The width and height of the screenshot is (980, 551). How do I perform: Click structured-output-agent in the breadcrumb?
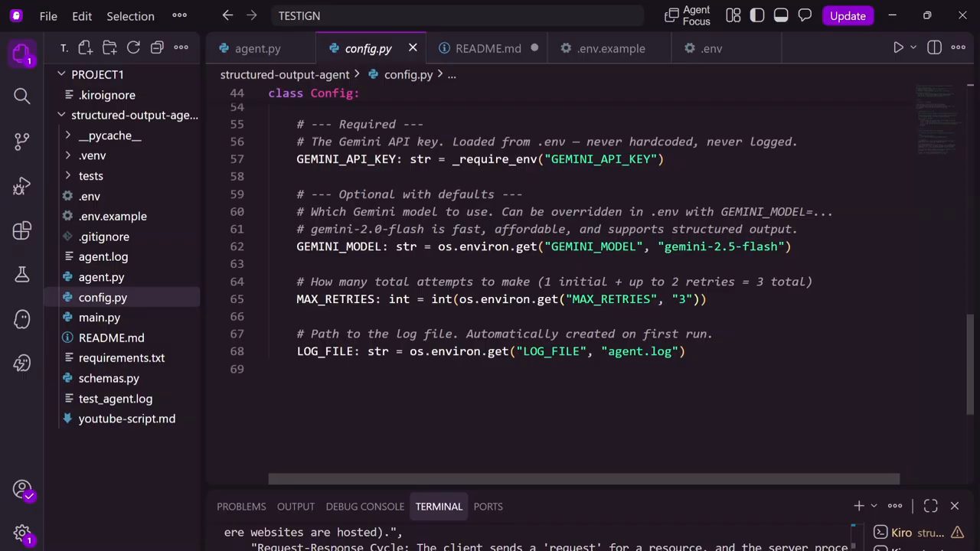click(285, 74)
